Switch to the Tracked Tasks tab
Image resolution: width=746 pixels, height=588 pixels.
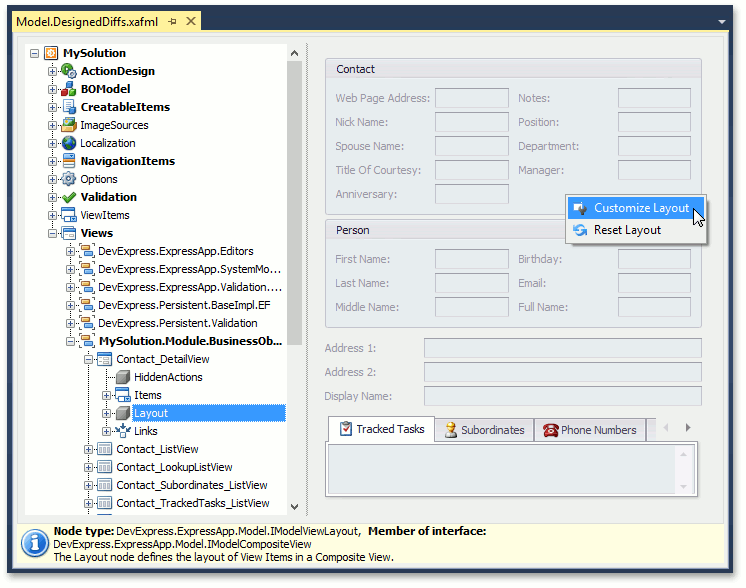[x=382, y=429]
